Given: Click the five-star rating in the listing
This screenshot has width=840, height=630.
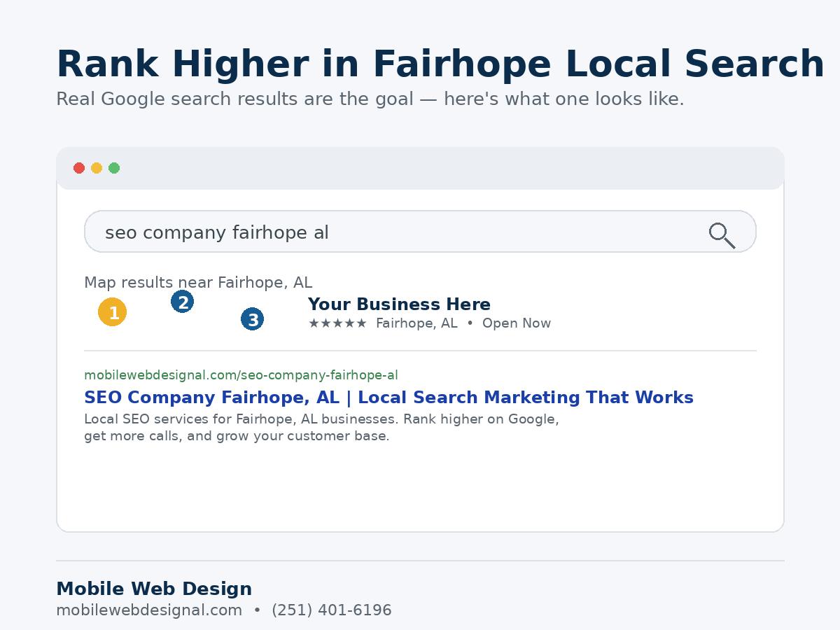Looking at the screenshot, I should pyautogui.click(x=337, y=323).
